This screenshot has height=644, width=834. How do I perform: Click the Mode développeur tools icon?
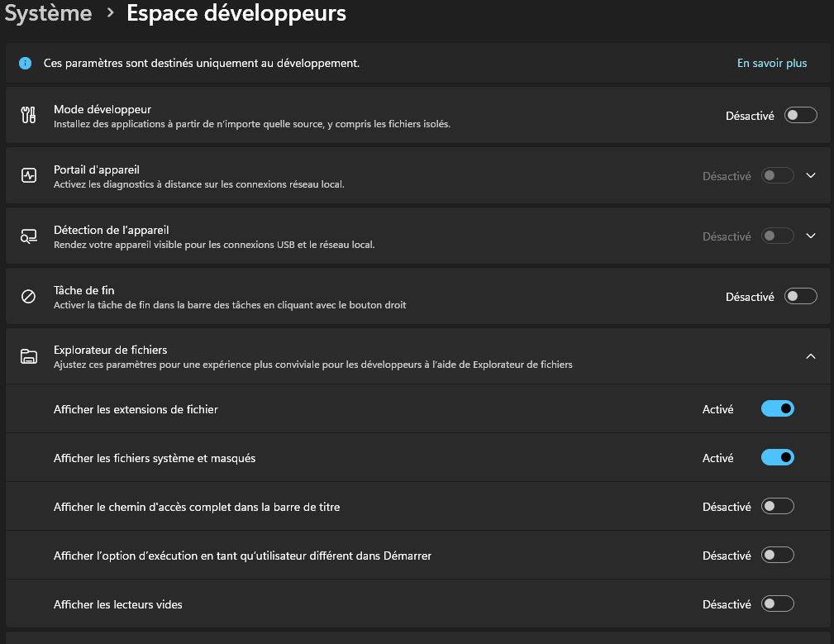(x=28, y=116)
